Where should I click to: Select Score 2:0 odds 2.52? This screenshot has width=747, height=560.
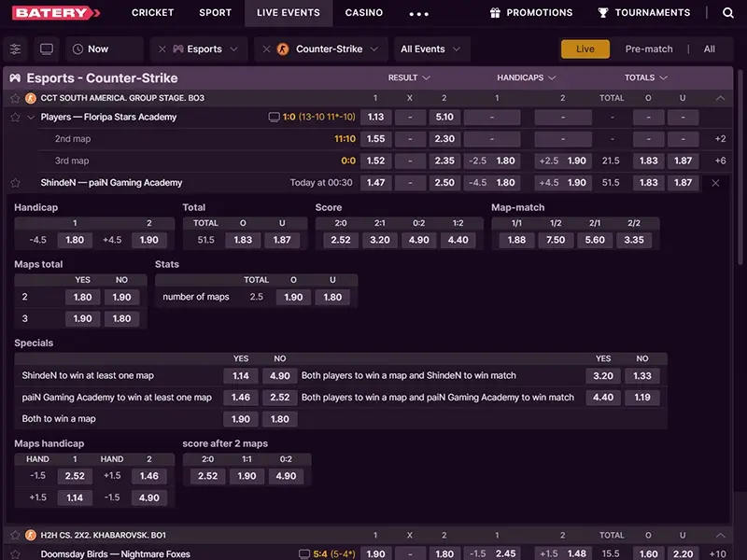pyautogui.click(x=341, y=240)
